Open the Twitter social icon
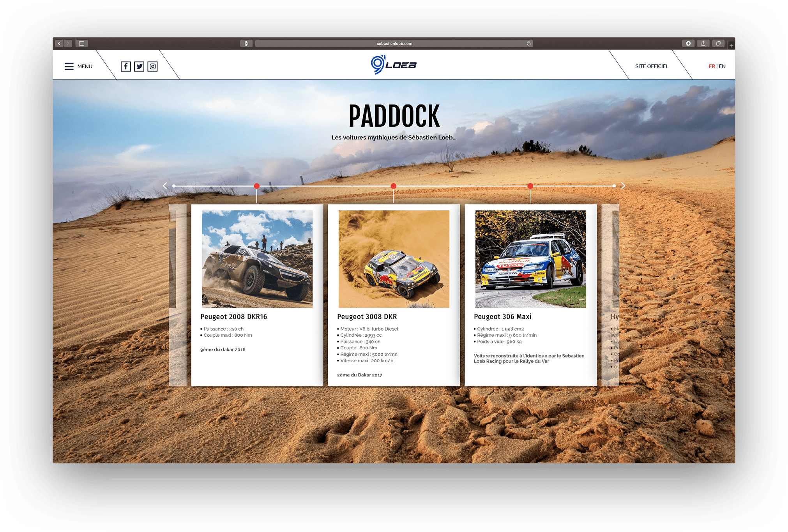 click(139, 66)
